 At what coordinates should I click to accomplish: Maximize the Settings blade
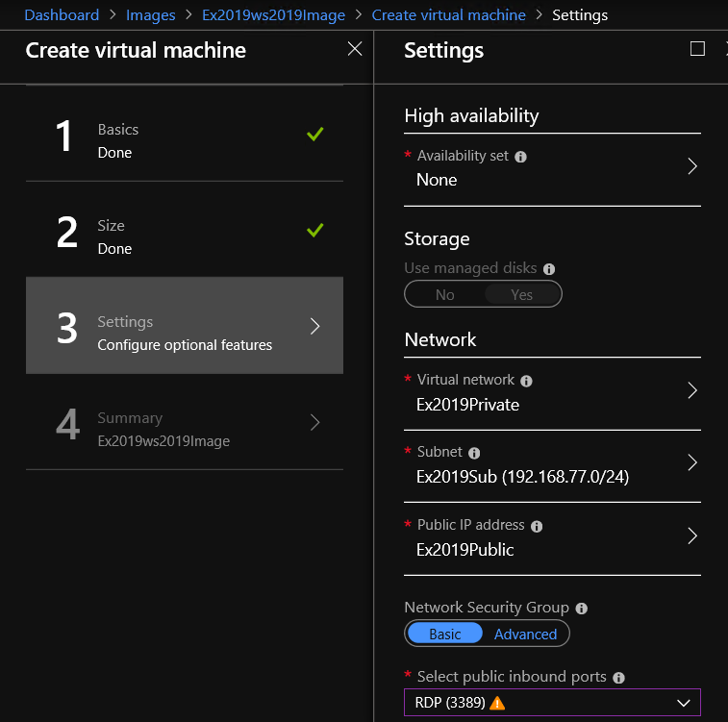697,49
